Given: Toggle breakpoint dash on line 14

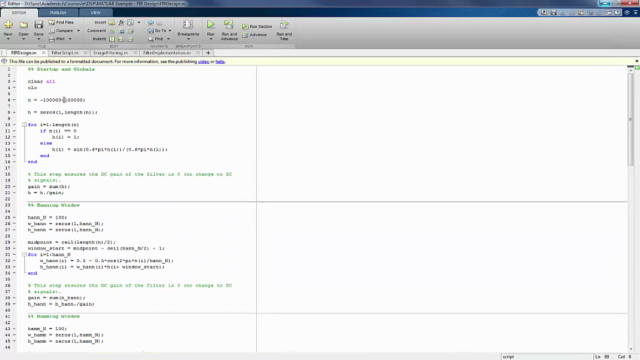Looking at the screenshot, I should click(14, 149).
